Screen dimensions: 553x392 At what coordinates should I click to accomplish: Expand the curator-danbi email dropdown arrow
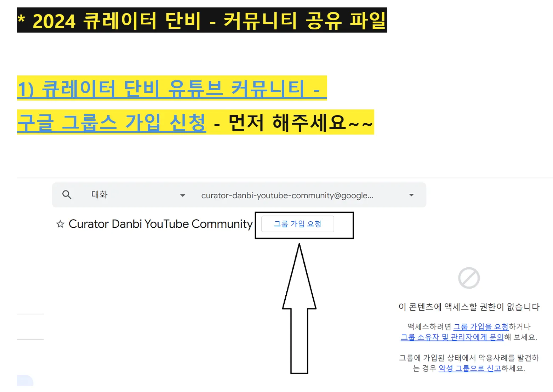click(x=411, y=195)
